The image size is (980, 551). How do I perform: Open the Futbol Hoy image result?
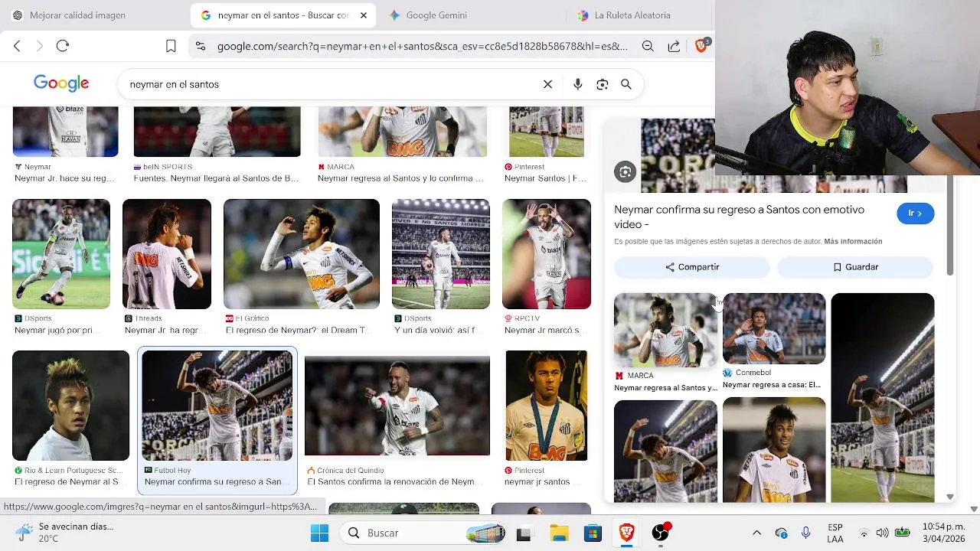(217, 406)
